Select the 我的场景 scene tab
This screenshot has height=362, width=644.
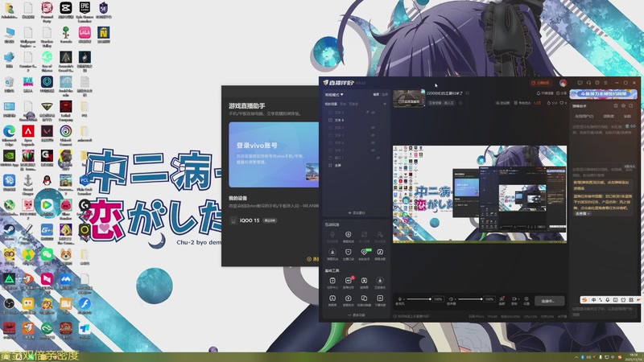pos(331,104)
